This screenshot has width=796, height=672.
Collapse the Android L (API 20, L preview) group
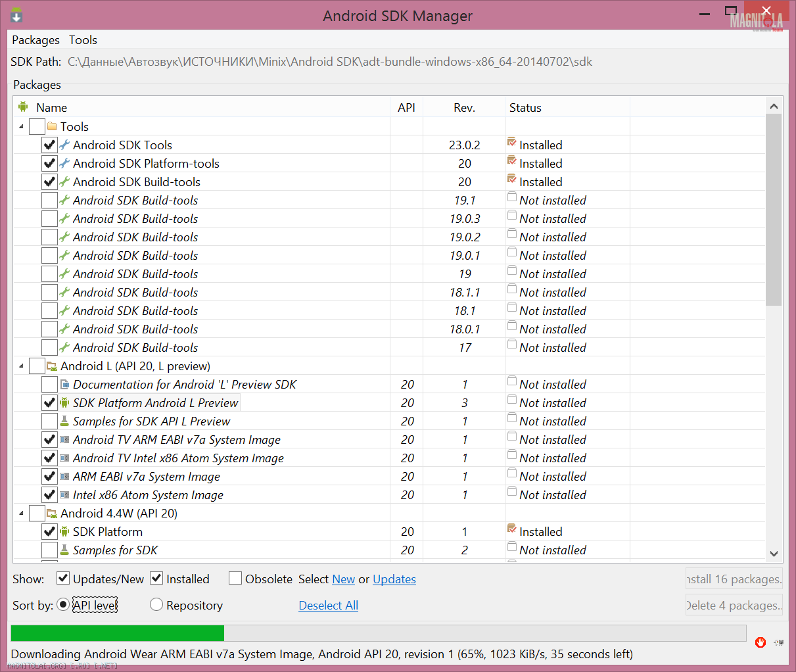[21, 366]
